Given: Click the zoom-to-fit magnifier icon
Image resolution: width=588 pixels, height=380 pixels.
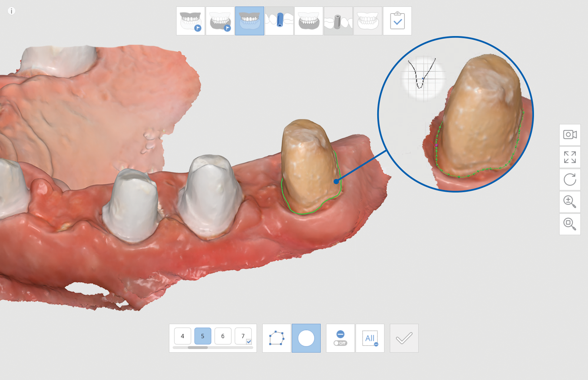Looking at the screenshot, I should [570, 224].
